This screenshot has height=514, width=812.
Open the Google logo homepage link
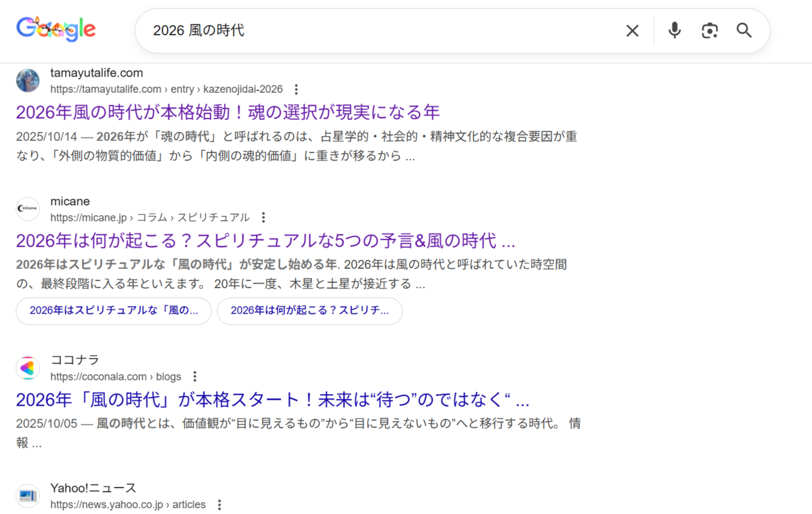click(x=56, y=29)
